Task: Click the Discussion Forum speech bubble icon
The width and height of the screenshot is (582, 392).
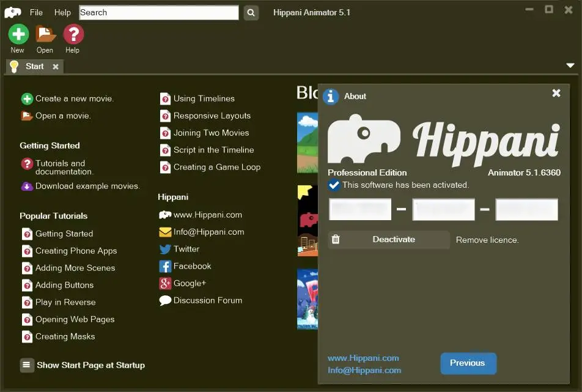Action: click(x=165, y=300)
